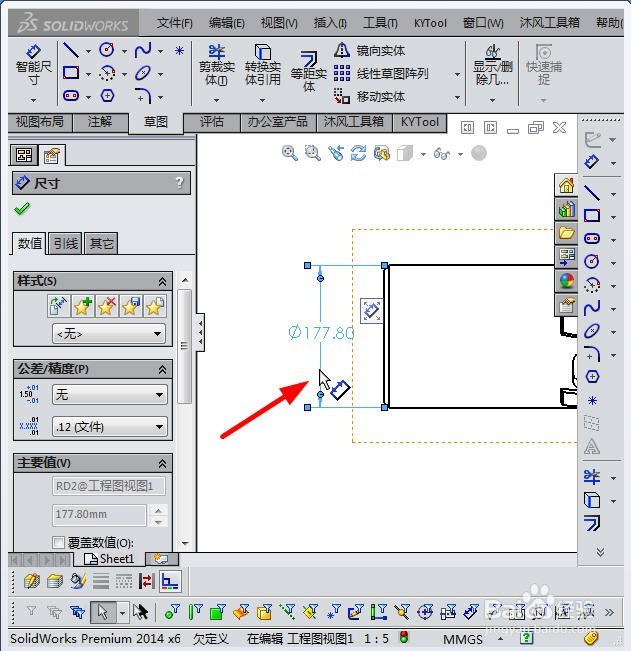Screen dimensions: 631x651
Task: Switch to 视图布局 ribbon tab
Action: (40, 122)
